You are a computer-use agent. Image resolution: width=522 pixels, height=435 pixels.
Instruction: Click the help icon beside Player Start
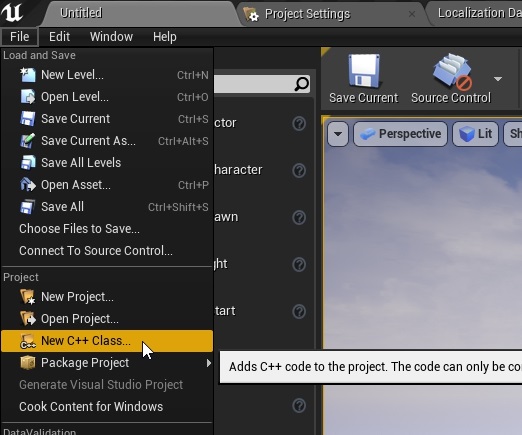click(299, 312)
